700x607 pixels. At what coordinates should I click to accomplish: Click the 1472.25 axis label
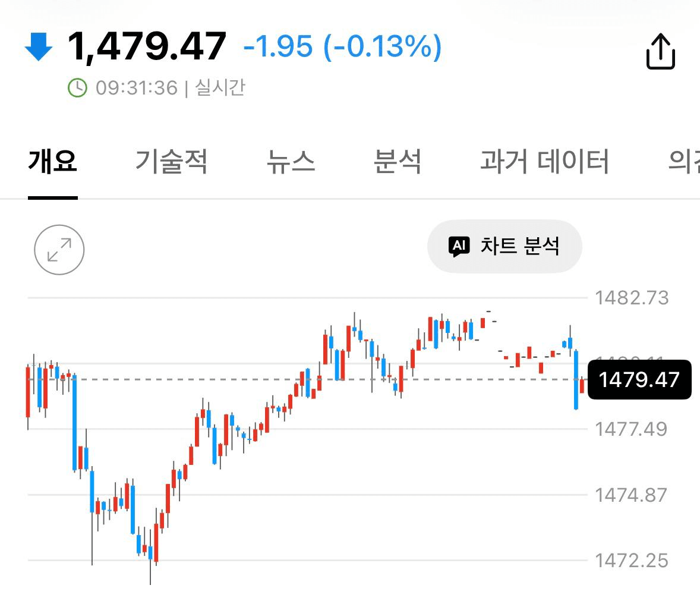(632, 561)
